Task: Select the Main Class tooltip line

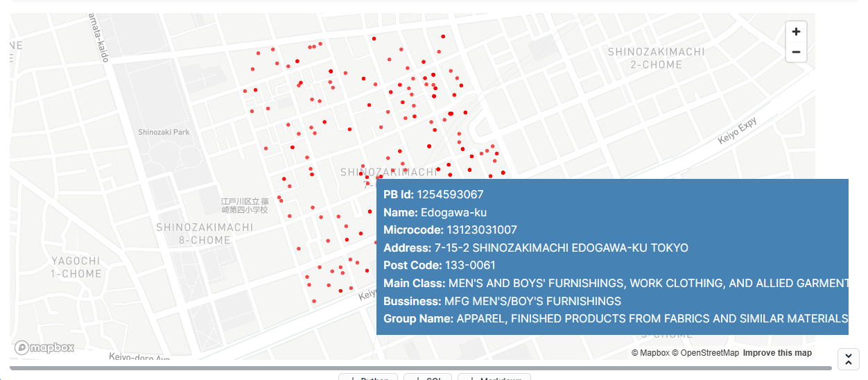Action: click(x=616, y=283)
